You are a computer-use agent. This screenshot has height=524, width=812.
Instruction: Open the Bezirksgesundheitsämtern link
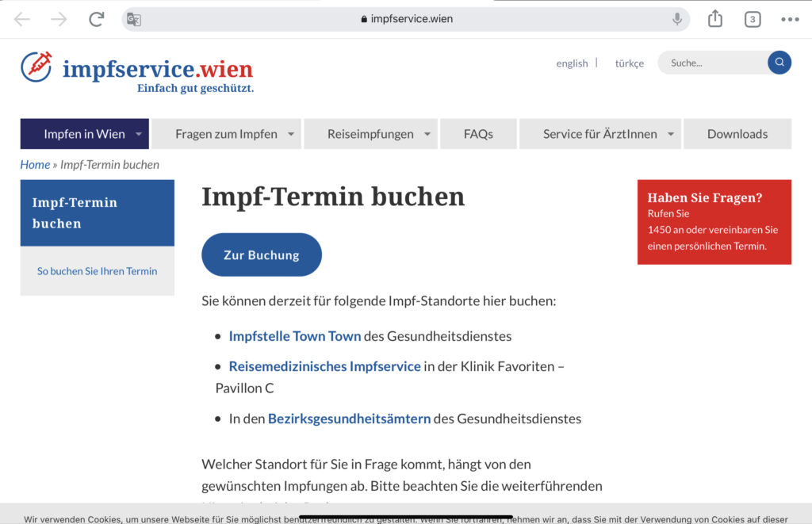click(349, 419)
